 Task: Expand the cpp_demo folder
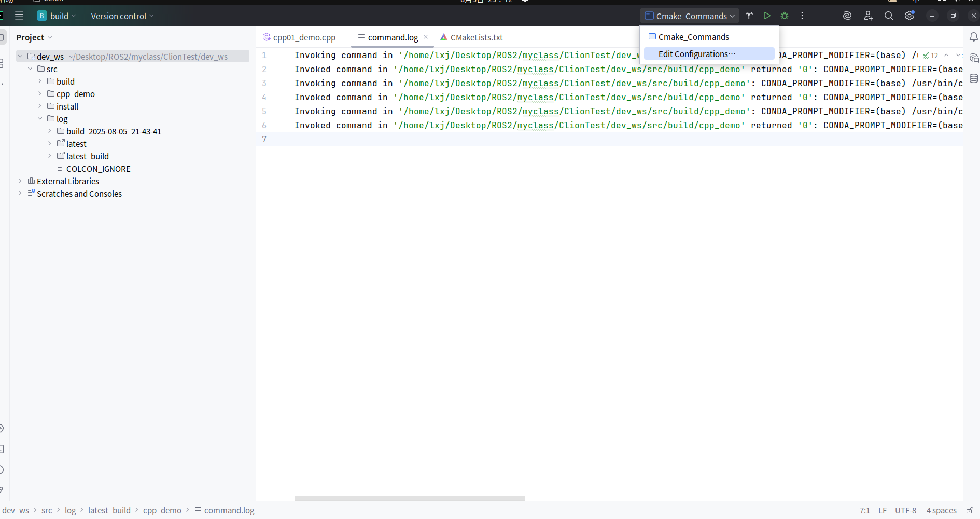tap(40, 94)
